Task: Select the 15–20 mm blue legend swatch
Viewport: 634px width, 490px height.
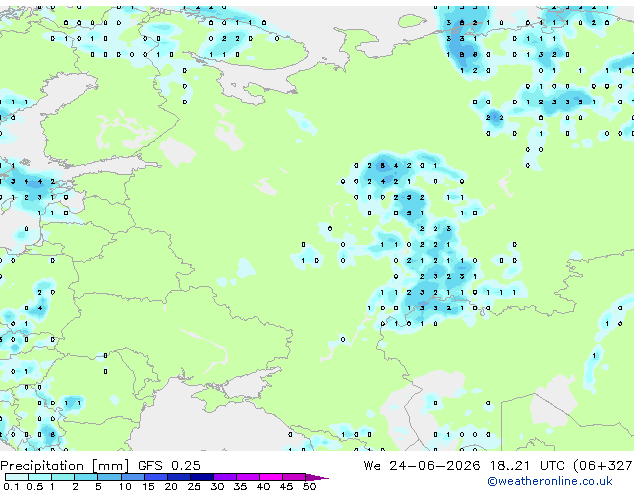Action: [x=156, y=477]
